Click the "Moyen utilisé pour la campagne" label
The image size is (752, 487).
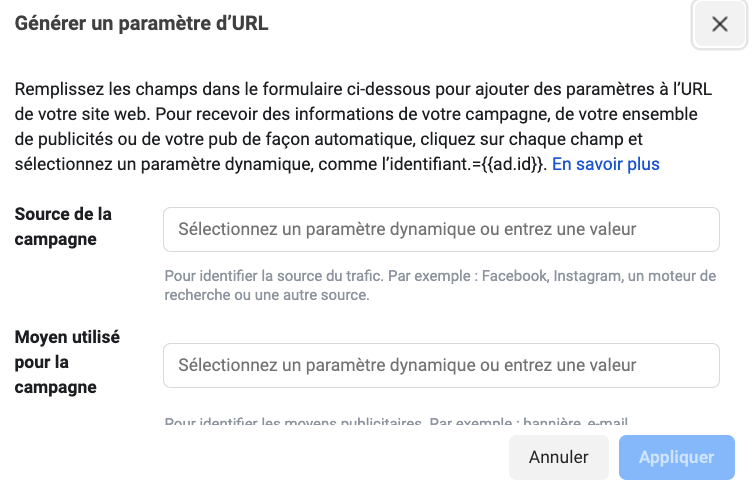(67, 362)
